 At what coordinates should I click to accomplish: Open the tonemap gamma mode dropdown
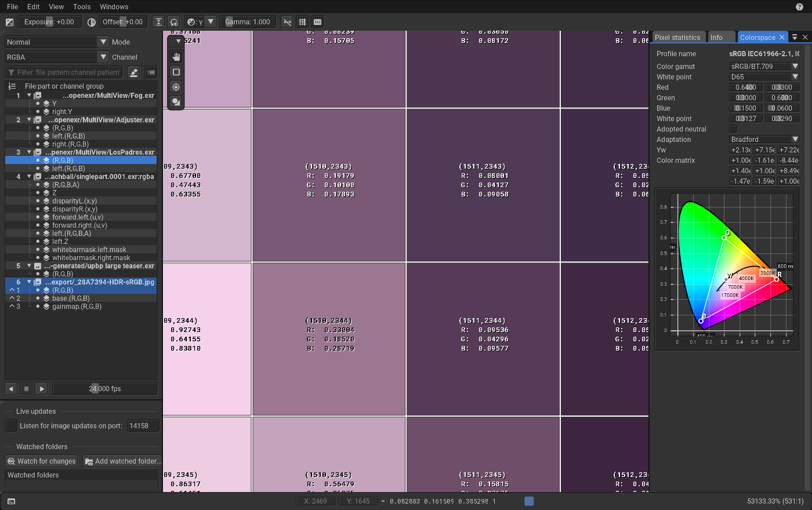[x=201, y=22]
